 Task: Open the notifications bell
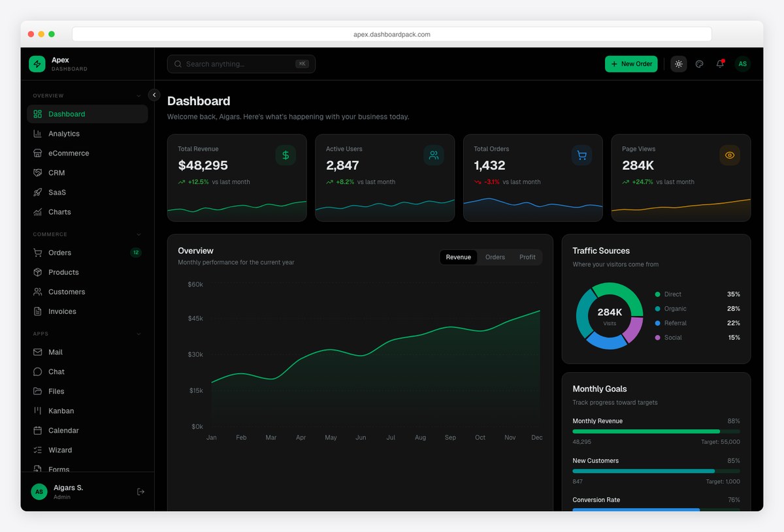(x=720, y=64)
